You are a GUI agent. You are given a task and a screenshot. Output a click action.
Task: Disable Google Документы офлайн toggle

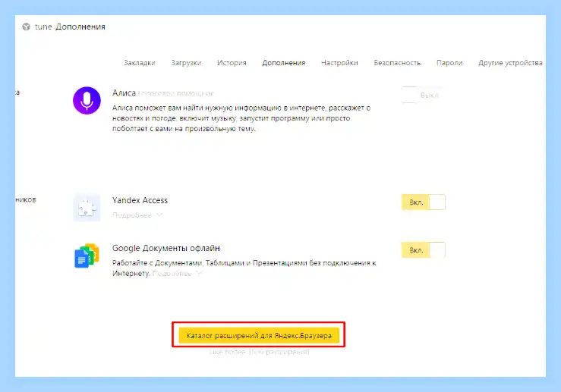[423, 250]
